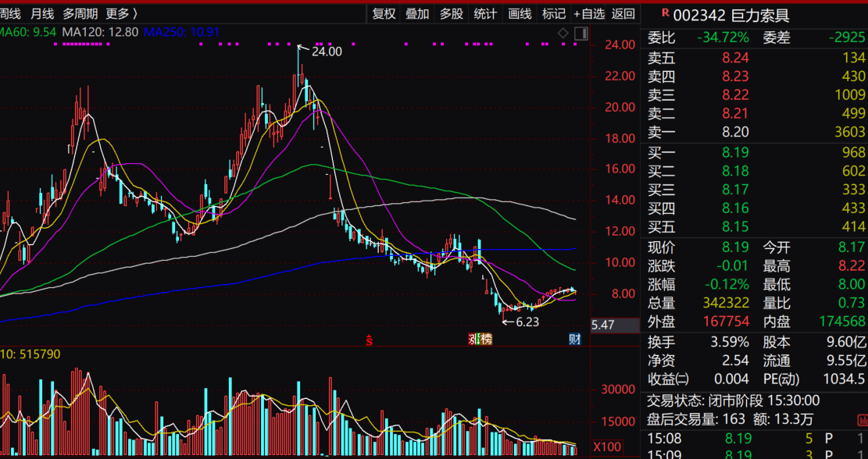The height and width of the screenshot is (459, 868).
Task: Open the 画线 drawing tools button
Action: (x=520, y=14)
